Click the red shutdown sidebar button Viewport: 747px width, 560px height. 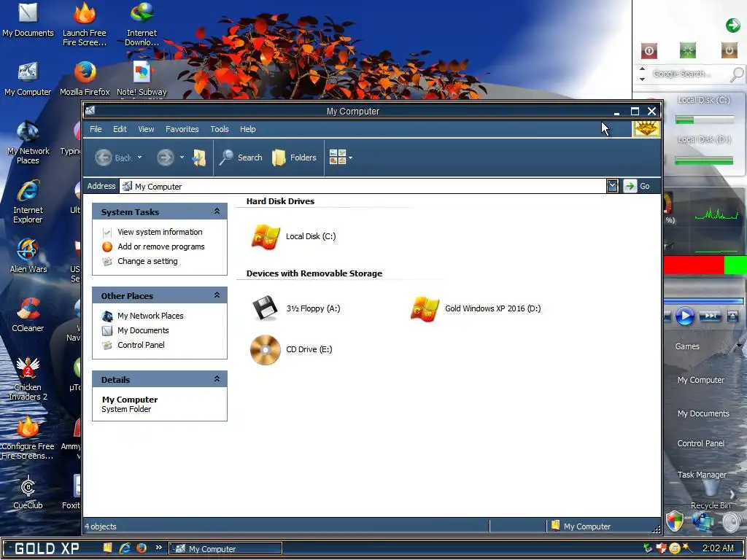coord(649,50)
